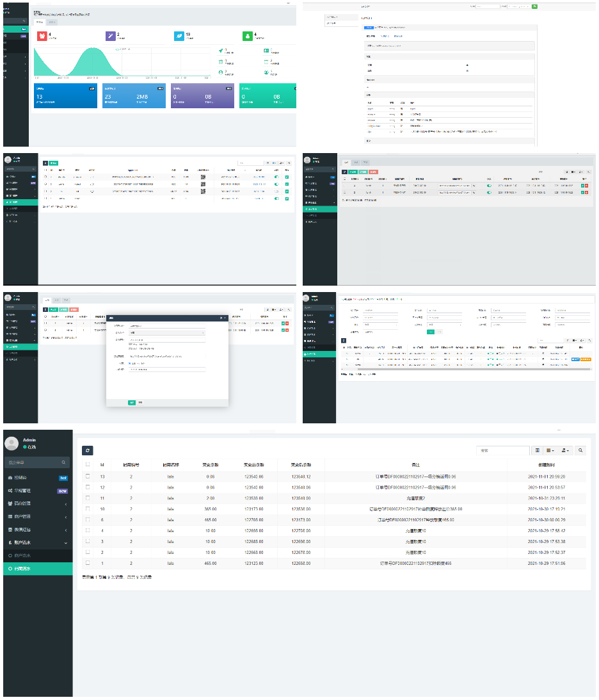The image size is (599, 700).
Task: Click the magnifier icon right of the export dropdown
Action: coord(580,451)
